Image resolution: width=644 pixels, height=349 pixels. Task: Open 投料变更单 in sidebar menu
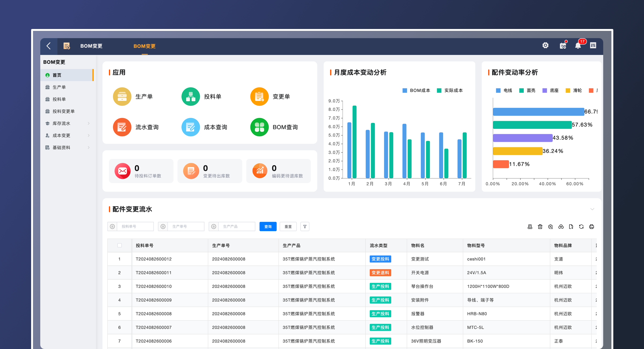coord(64,111)
